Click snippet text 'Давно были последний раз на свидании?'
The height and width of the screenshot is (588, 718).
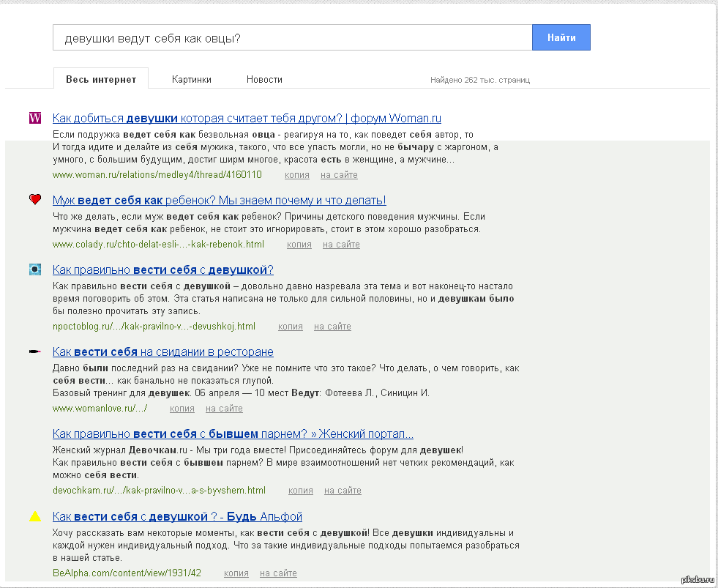[146, 368]
